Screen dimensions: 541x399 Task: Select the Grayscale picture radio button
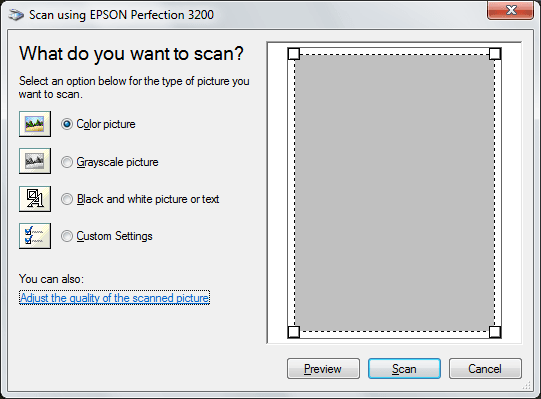(67, 162)
